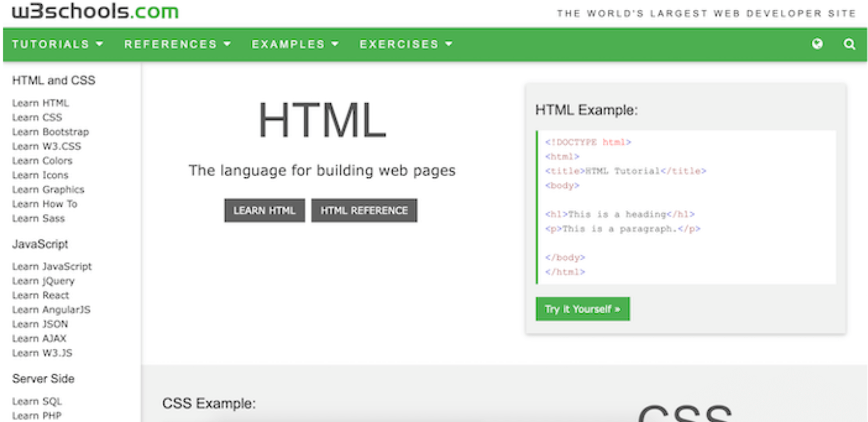The image size is (868, 422).
Task: Click the globe translate icon
Action: [x=817, y=44]
